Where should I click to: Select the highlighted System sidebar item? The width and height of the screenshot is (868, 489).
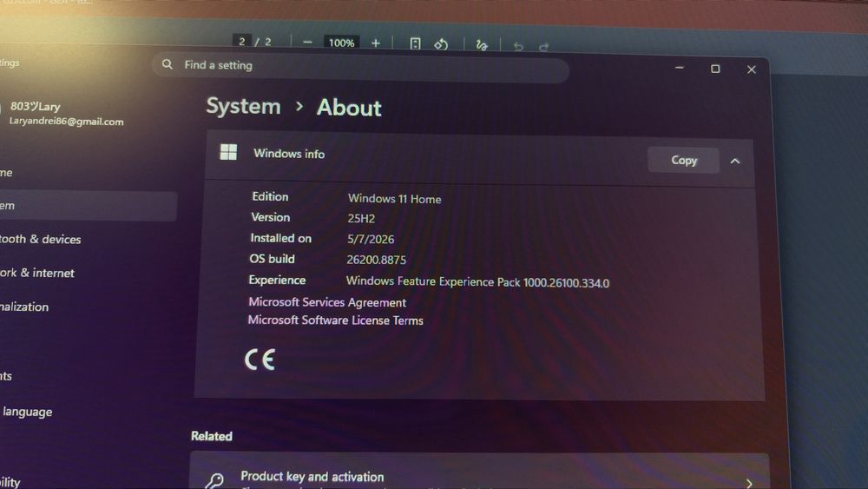[x=88, y=206]
